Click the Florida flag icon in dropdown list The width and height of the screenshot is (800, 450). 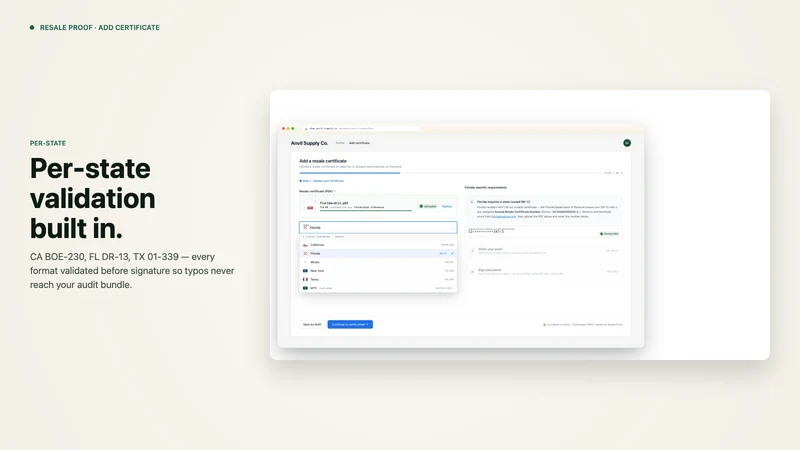[x=305, y=254]
